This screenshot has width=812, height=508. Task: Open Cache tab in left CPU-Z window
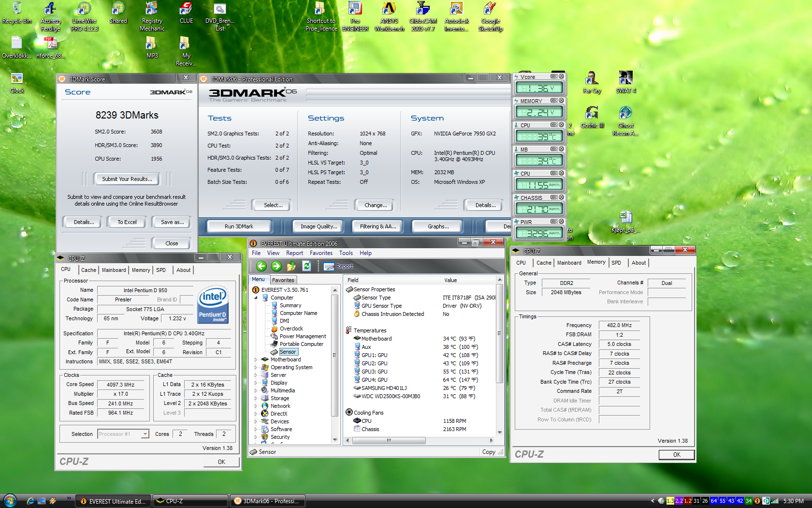click(88, 270)
